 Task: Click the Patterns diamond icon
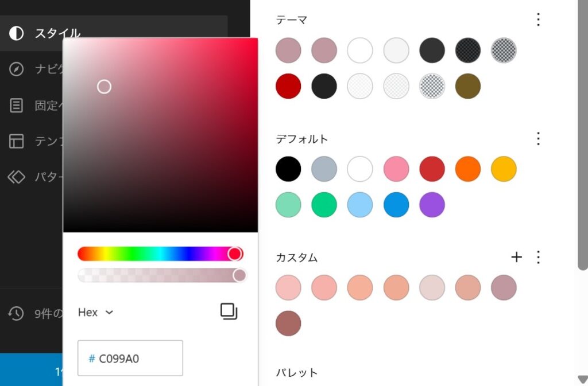coord(16,177)
